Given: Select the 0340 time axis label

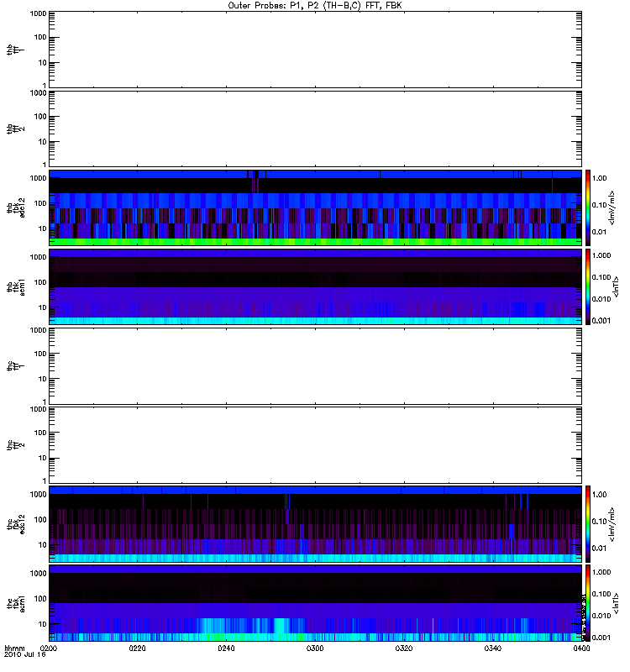Looking at the screenshot, I should point(493,648).
